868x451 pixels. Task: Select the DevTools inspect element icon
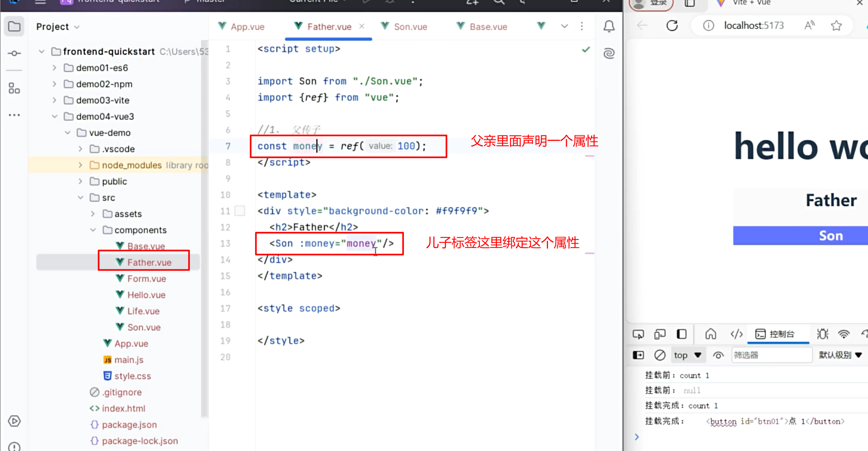[x=638, y=334]
